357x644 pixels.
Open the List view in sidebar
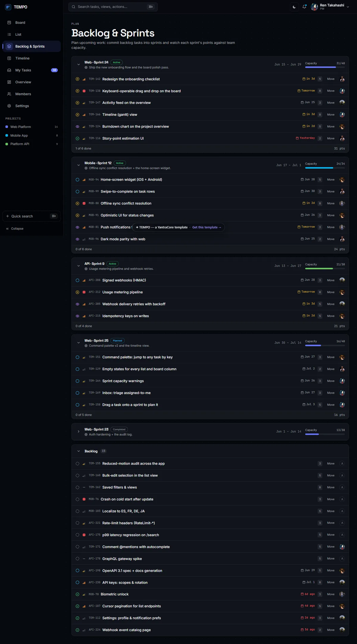click(x=32, y=35)
